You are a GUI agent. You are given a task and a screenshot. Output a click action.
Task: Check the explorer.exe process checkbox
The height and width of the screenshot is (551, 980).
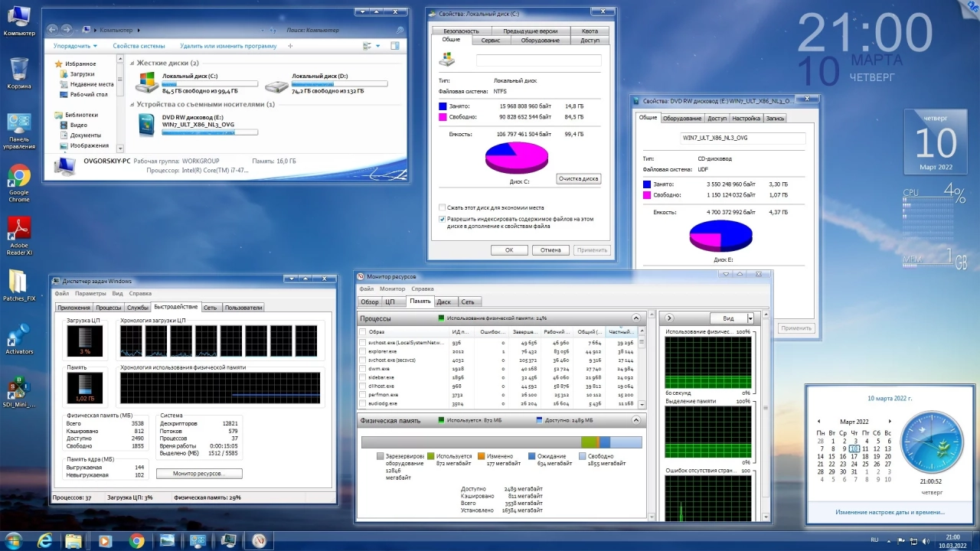[x=362, y=351]
